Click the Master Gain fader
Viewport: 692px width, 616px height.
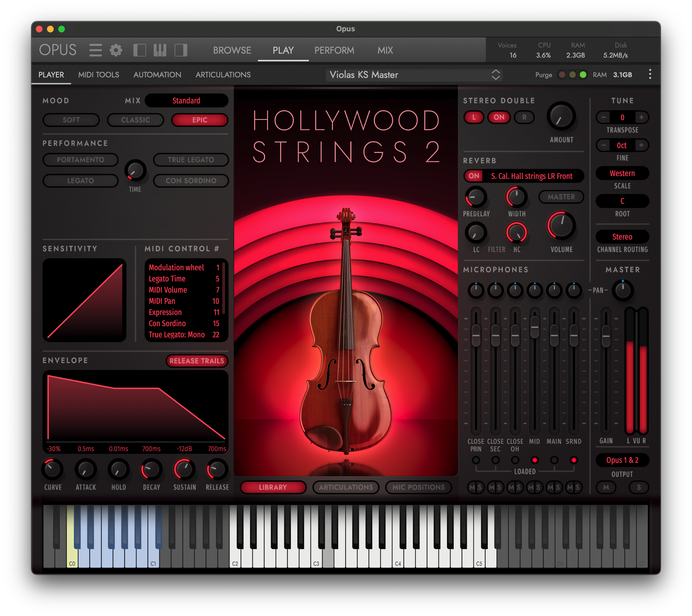(606, 336)
